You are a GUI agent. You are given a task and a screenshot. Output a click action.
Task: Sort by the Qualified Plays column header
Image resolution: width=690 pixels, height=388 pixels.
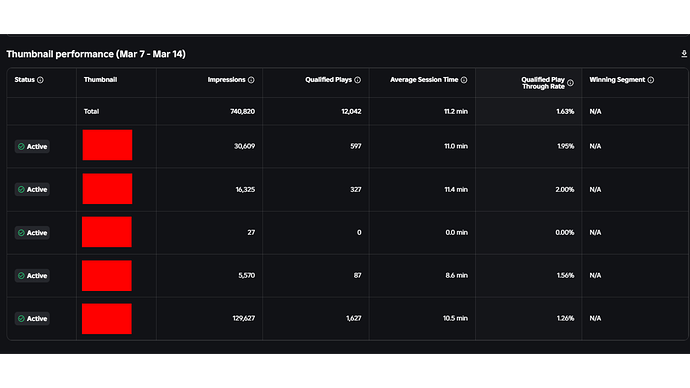click(328, 80)
